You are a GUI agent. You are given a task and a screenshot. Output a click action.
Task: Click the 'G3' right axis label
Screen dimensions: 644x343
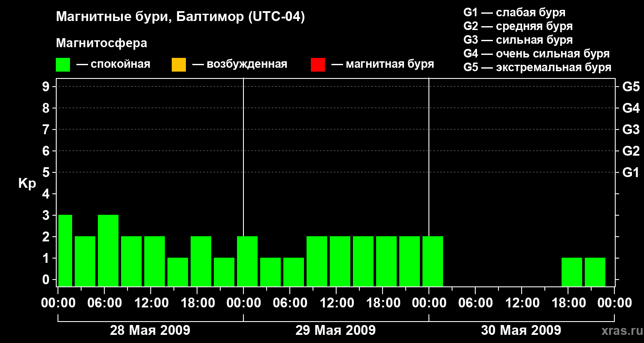[x=631, y=129]
